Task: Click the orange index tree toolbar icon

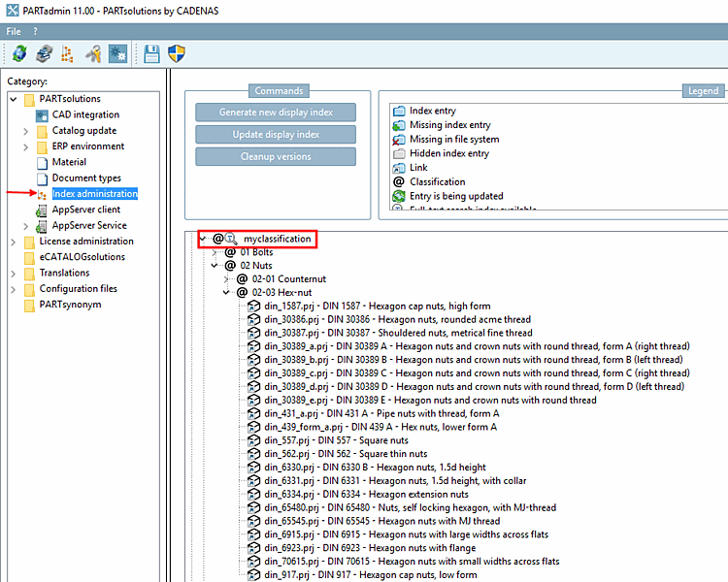Action: (x=68, y=54)
